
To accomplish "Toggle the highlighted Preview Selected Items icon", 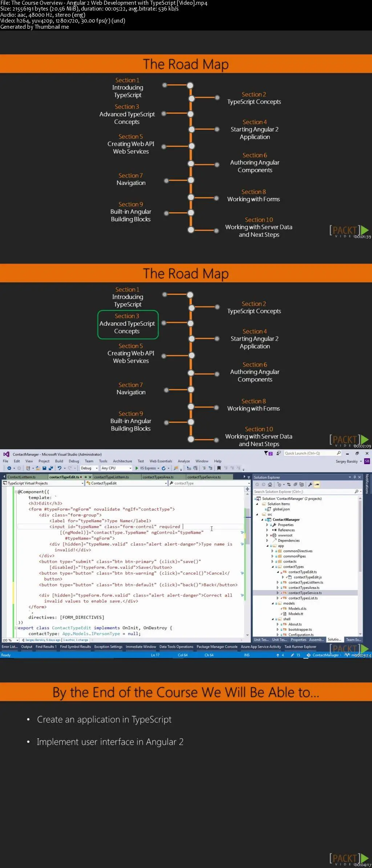I will [317, 485].
